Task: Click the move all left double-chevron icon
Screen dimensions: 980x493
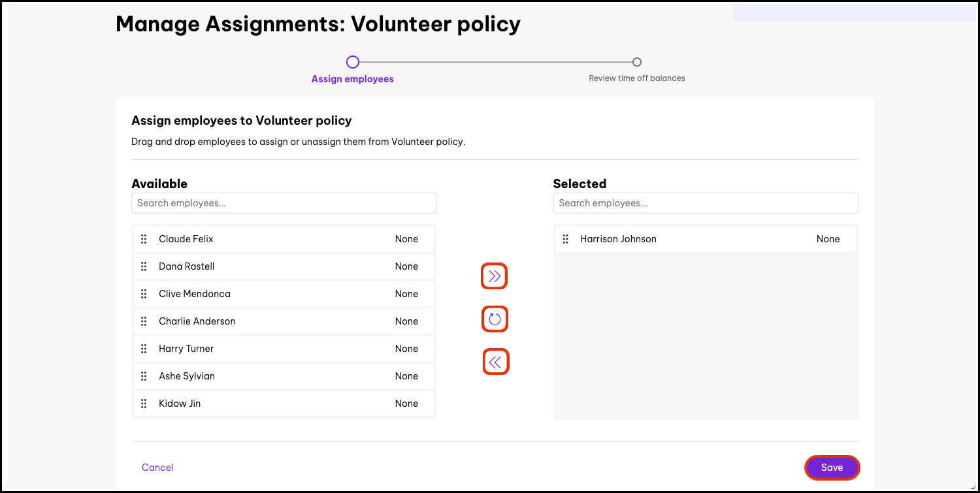Action: tap(495, 362)
